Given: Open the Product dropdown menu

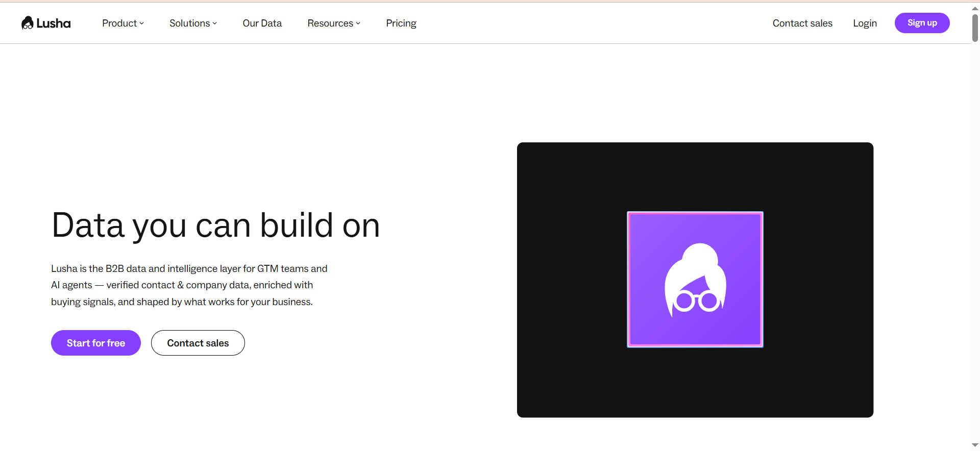Looking at the screenshot, I should pos(123,23).
